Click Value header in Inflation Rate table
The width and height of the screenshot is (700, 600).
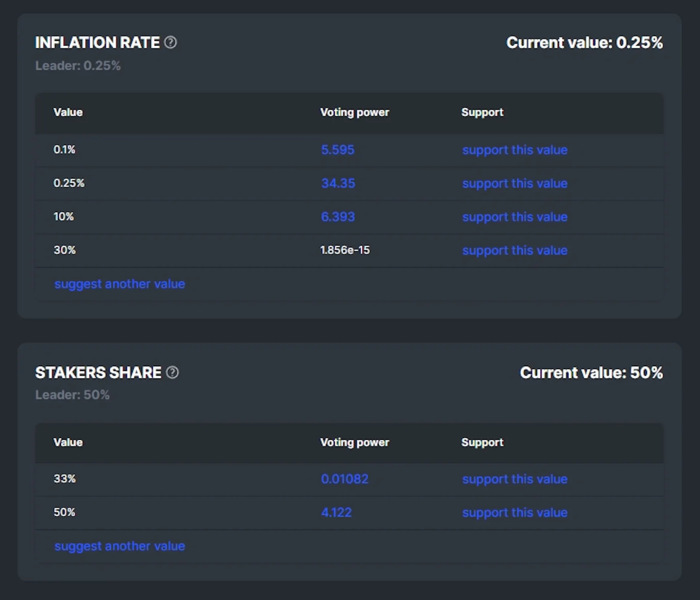68,112
